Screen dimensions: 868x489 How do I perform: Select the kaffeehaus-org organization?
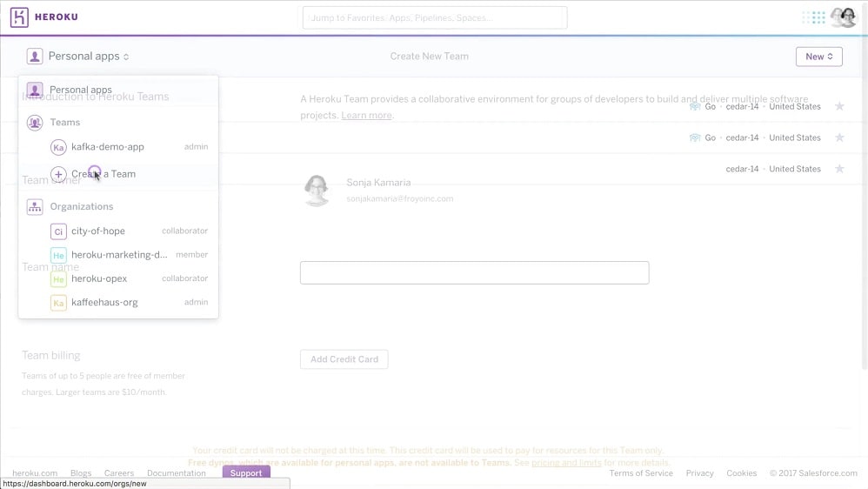[118, 303]
